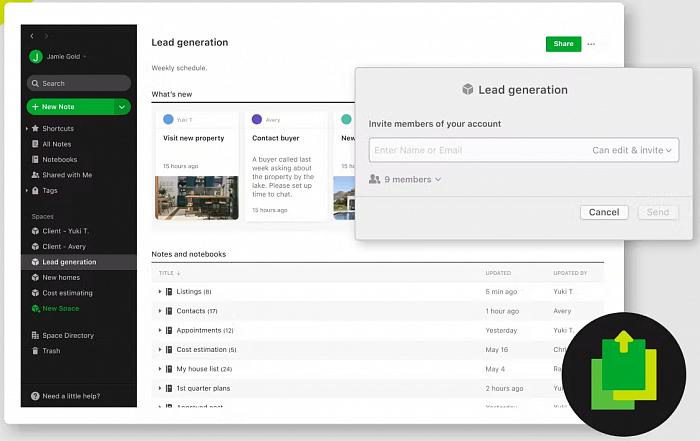Expand the Shortcuts section triangle
The image size is (700, 441).
[27, 129]
